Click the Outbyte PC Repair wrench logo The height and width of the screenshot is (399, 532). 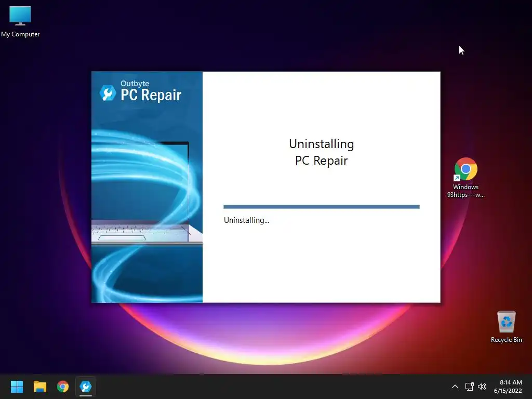click(108, 92)
